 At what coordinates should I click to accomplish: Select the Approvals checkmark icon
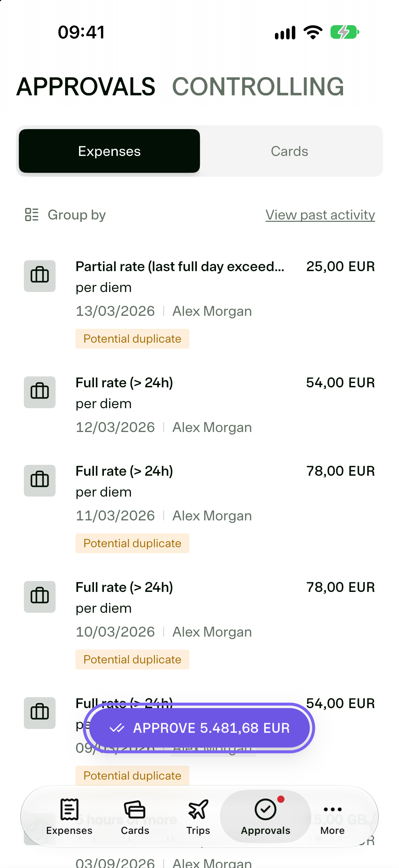click(265, 809)
